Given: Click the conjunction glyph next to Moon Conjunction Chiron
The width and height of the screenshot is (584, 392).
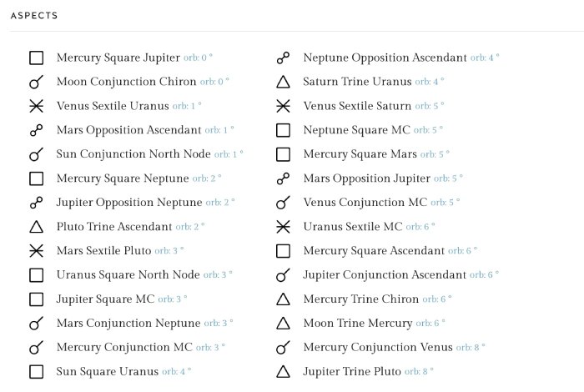Looking at the screenshot, I should click(36, 82).
